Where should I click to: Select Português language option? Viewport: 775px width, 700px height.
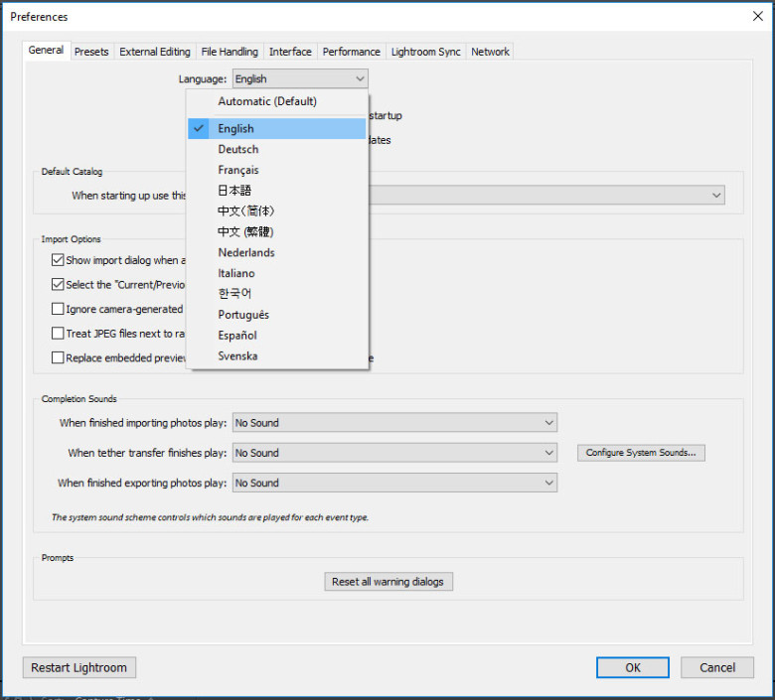(277, 315)
